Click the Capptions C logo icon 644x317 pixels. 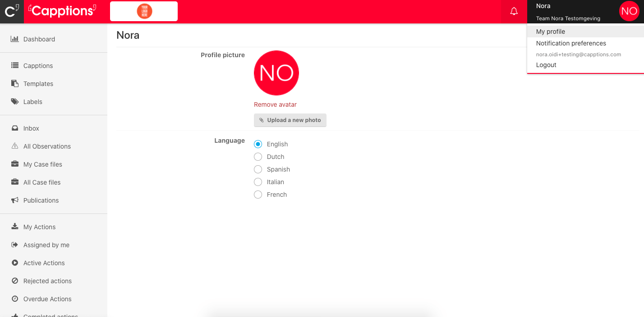click(x=12, y=11)
